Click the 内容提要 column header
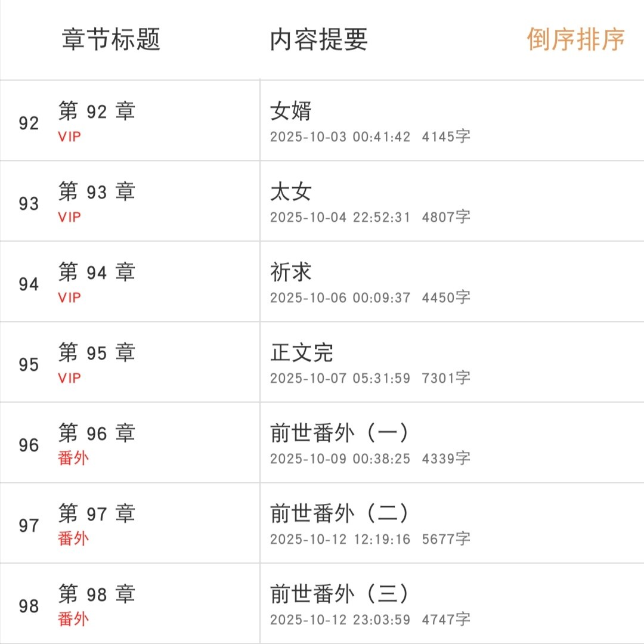 (x=318, y=39)
